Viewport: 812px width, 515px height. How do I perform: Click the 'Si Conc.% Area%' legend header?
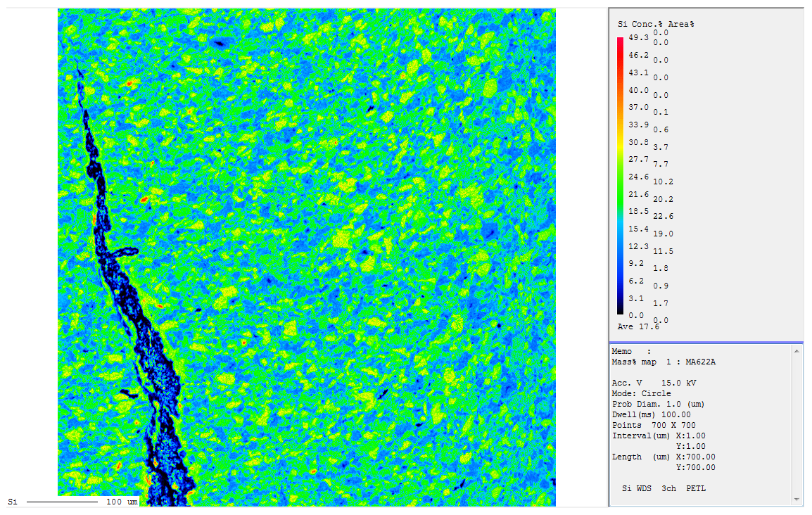click(x=656, y=24)
